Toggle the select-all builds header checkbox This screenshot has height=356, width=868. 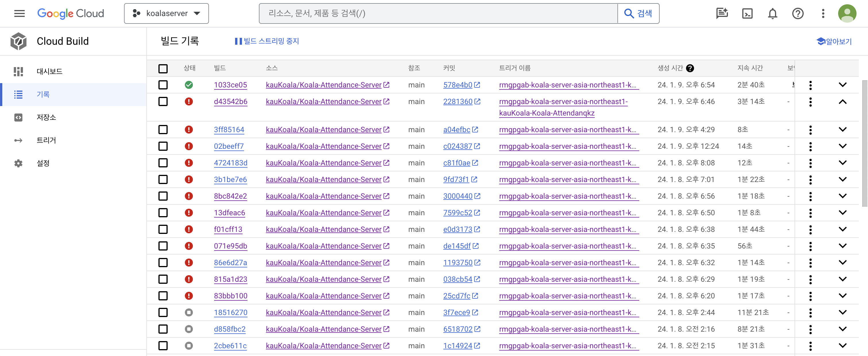click(x=163, y=69)
